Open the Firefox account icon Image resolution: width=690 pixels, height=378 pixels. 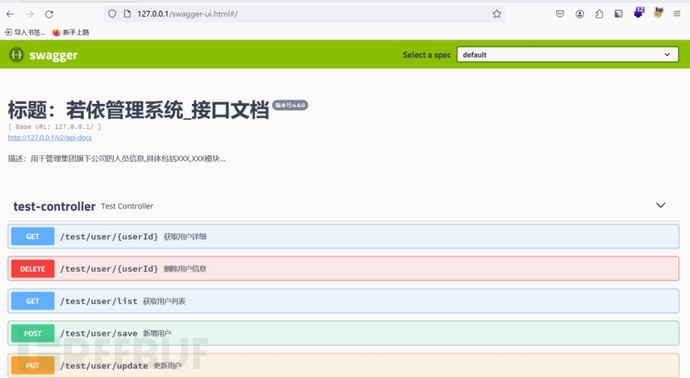pyautogui.click(x=580, y=14)
